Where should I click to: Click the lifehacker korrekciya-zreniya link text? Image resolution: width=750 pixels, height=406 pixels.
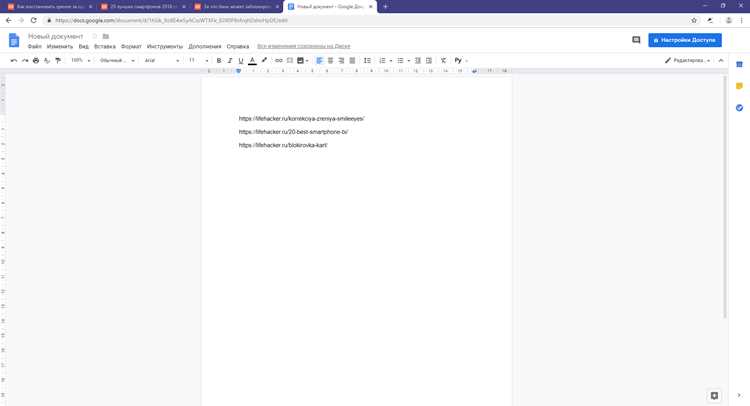point(301,119)
